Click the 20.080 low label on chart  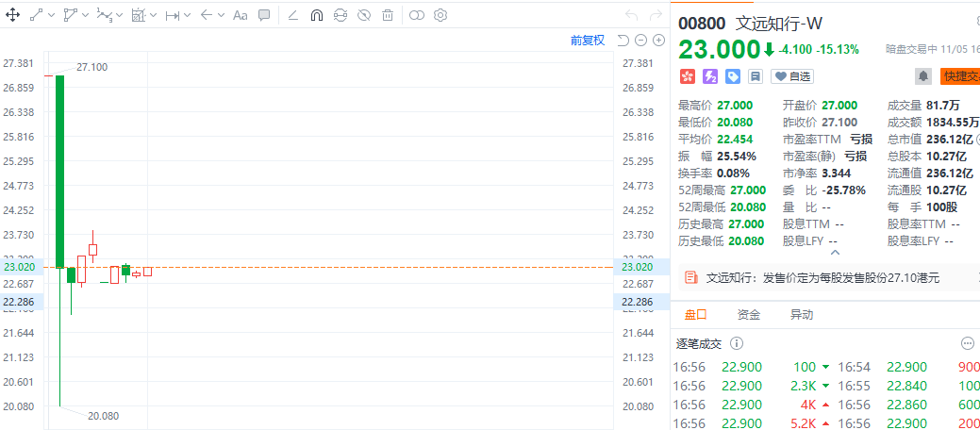[103, 416]
